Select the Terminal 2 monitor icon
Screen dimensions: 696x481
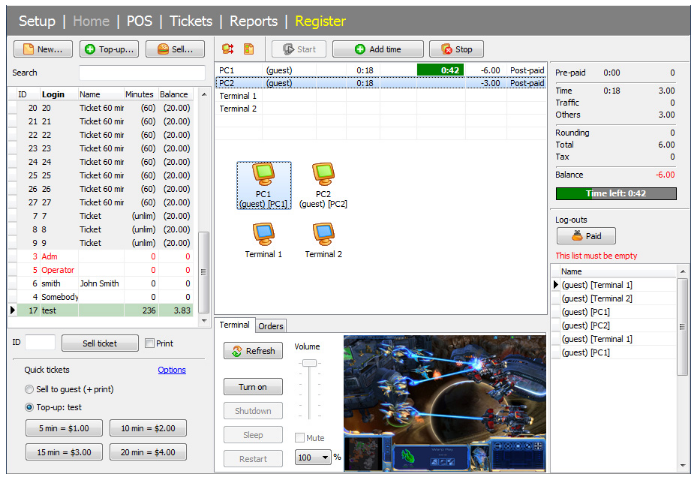click(323, 234)
